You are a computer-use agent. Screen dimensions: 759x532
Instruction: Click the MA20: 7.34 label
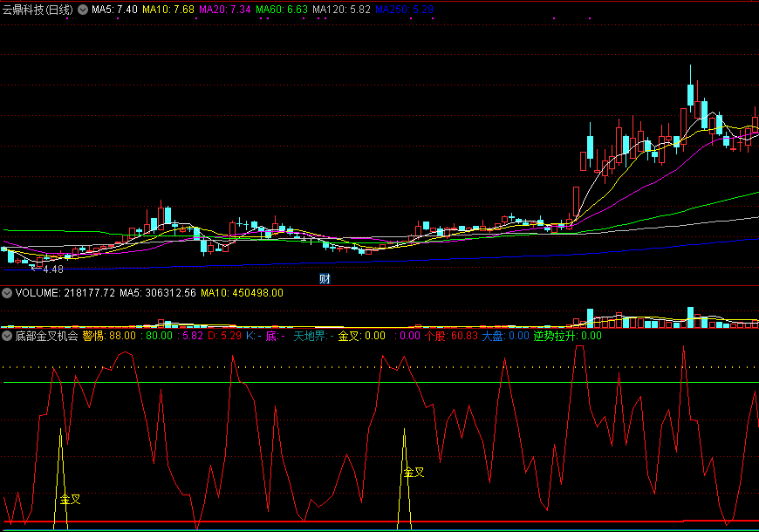coord(224,10)
